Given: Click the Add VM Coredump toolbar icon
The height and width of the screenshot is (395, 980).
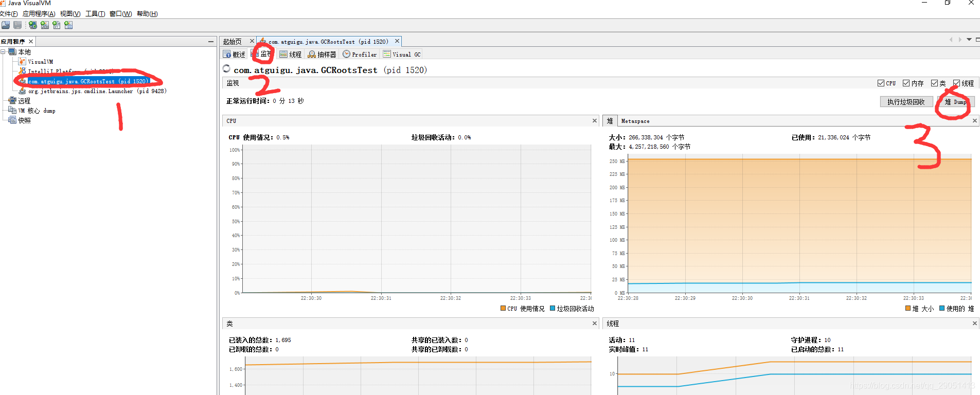Looking at the screenshot, I should click(x=57, y=25).
